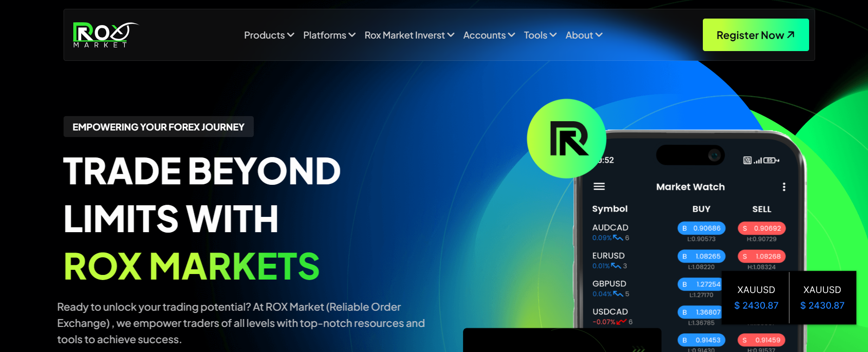868x352 pixels.
Task: Click the Register Now button
Action: pos(755,35)
